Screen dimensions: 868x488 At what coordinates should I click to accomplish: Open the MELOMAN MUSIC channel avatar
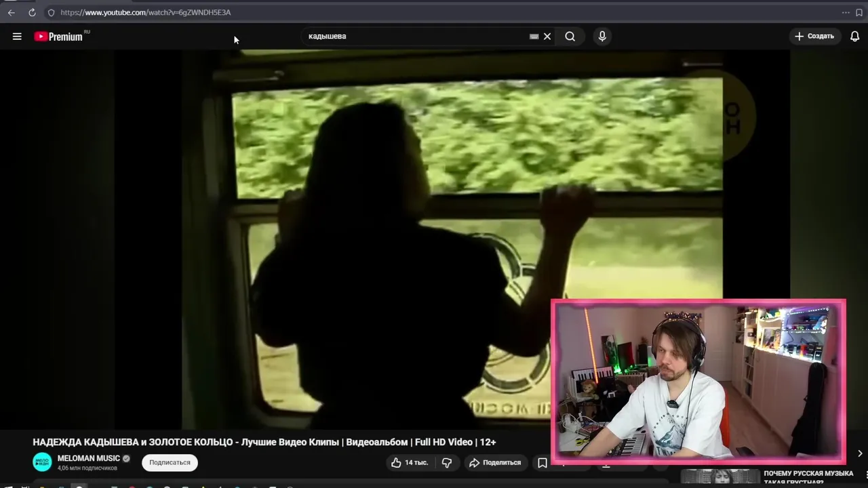[42, 462]
